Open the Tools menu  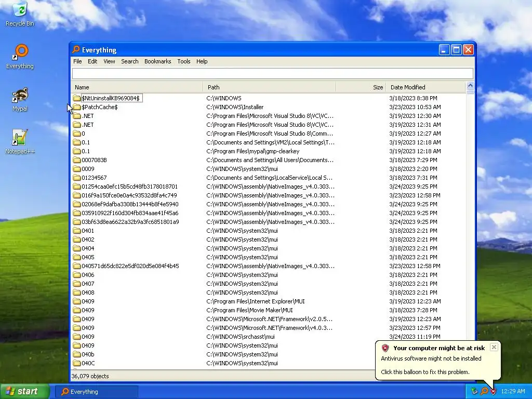point(184,61)
